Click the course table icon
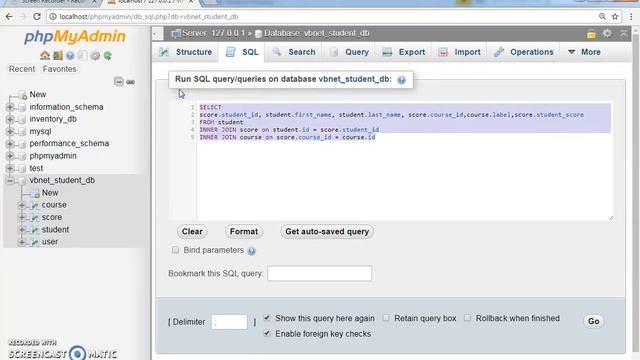This screenshot has width=640, height=360. (x=35, y=205)
